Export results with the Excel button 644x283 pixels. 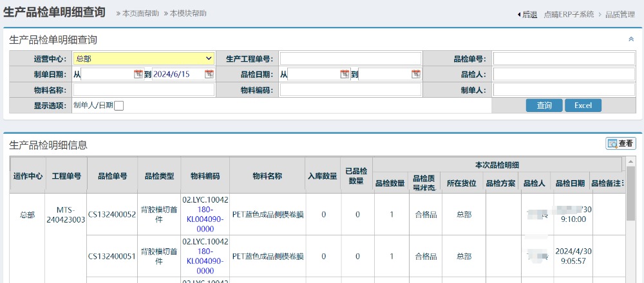point(583,105)
